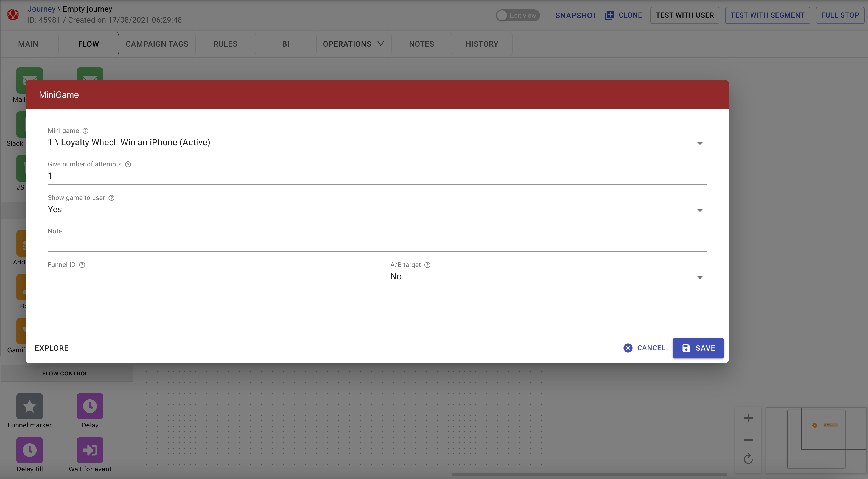Image resolution: width=868 pixels, height=479 pixels.
Task: Click Cancel in the MiniGame dialog
Action: (x=644, y=348)
